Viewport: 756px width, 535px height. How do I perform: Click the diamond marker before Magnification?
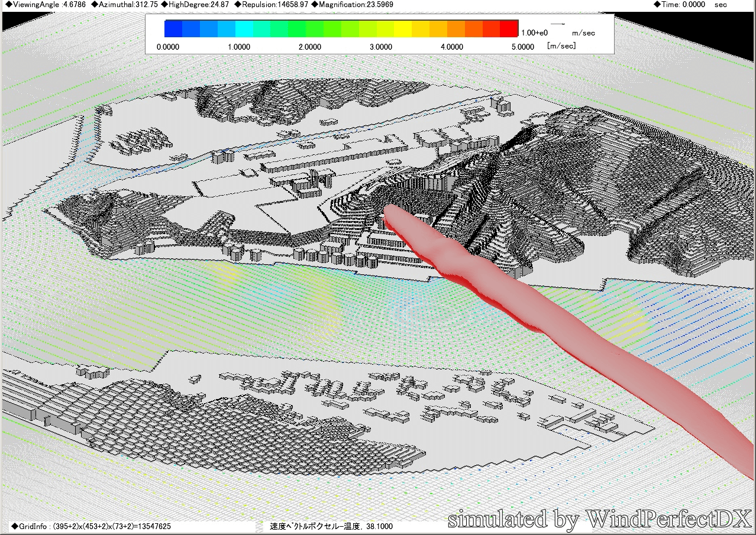[314, 5]
